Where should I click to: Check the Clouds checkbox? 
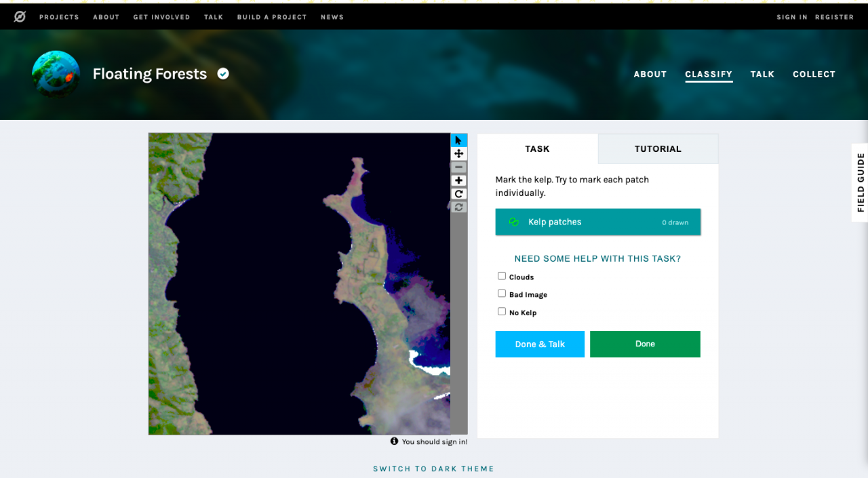[x=502, y=276]
